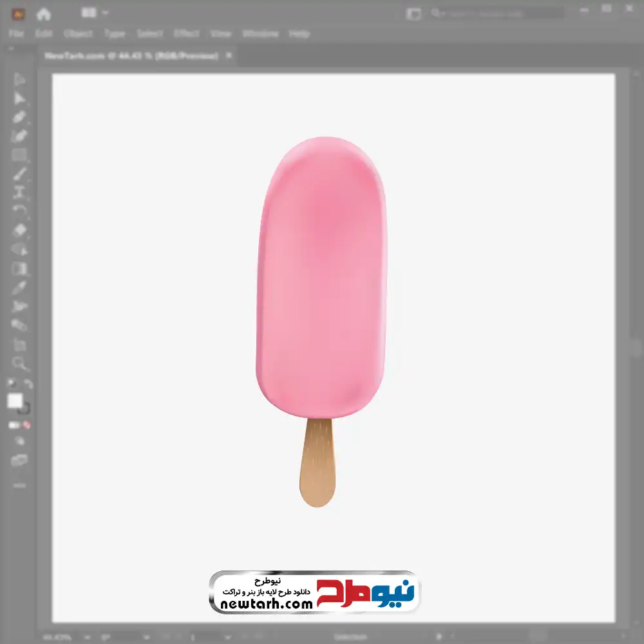The height and width of the screenshot is (644, 644).
Task: Reset to default fill and stroke
Action: tap(11, 384)
